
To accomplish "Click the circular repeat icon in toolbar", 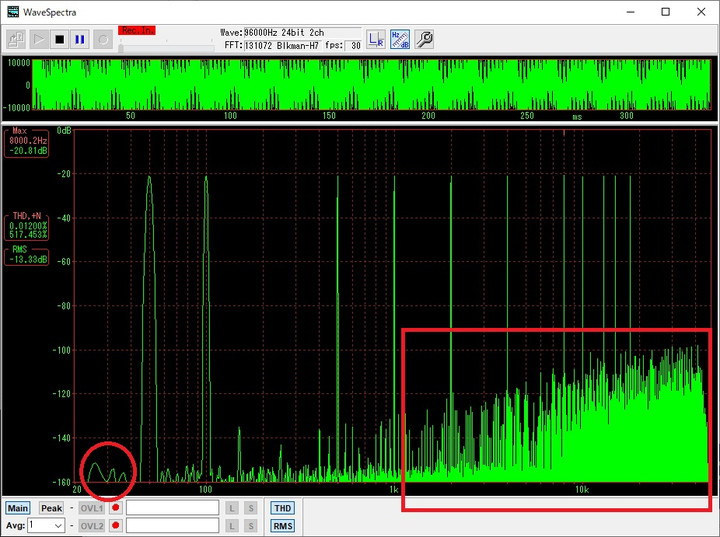I will tap(103, 40).
